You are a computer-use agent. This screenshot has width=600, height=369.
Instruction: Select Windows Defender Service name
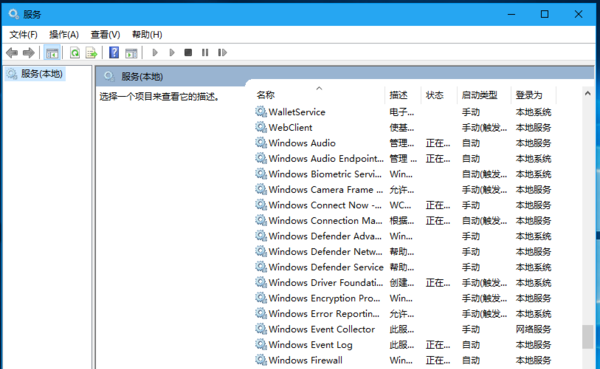coord(326,267)
